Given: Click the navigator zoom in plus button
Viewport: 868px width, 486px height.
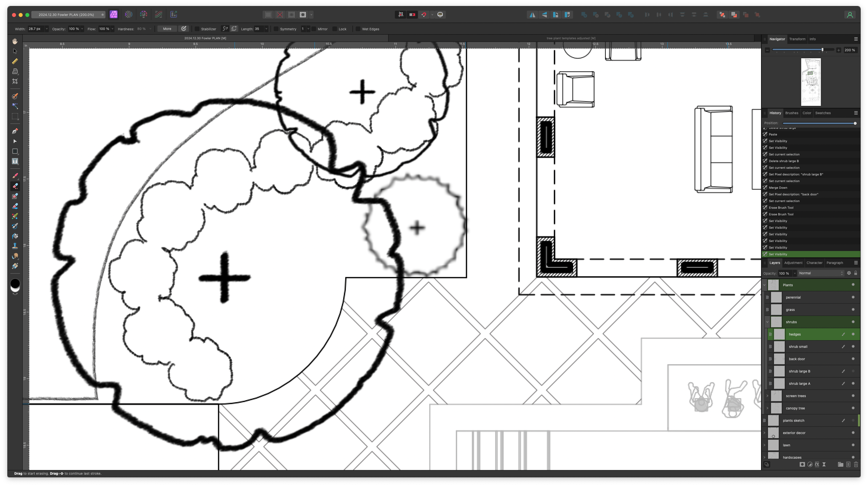Looking at the screenshot, I should click(838, 50).
